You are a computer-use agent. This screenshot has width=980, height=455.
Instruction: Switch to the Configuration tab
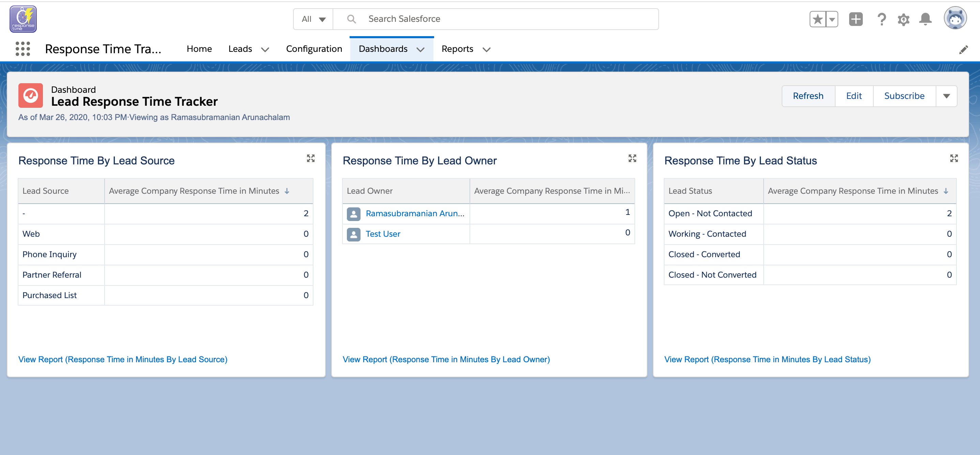[x=314, y=49]
